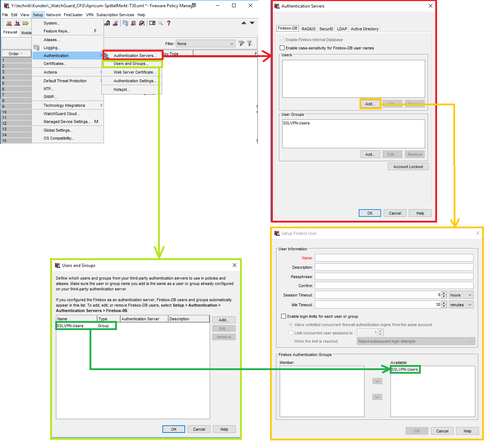Screen dimensions: 493x448
Task: Switch to the Active Directory tab
Action: 365,29
